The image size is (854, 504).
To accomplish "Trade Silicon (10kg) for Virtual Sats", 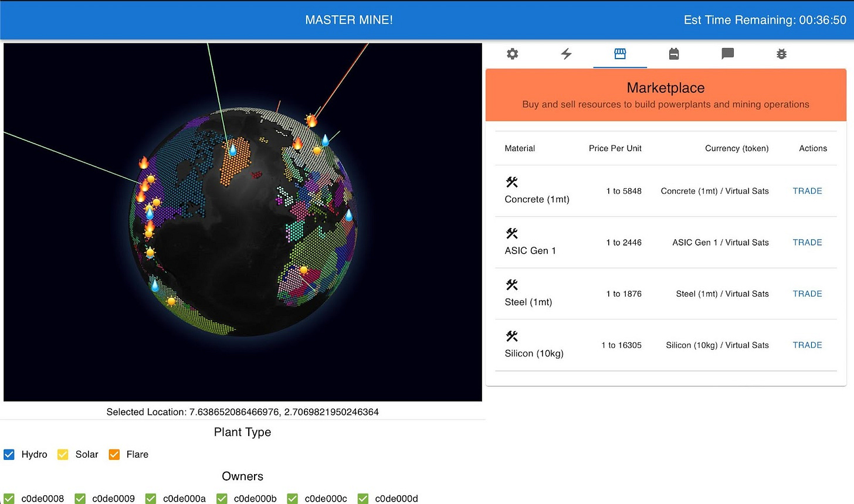I will pyautogui.click(x=807, y=345).
